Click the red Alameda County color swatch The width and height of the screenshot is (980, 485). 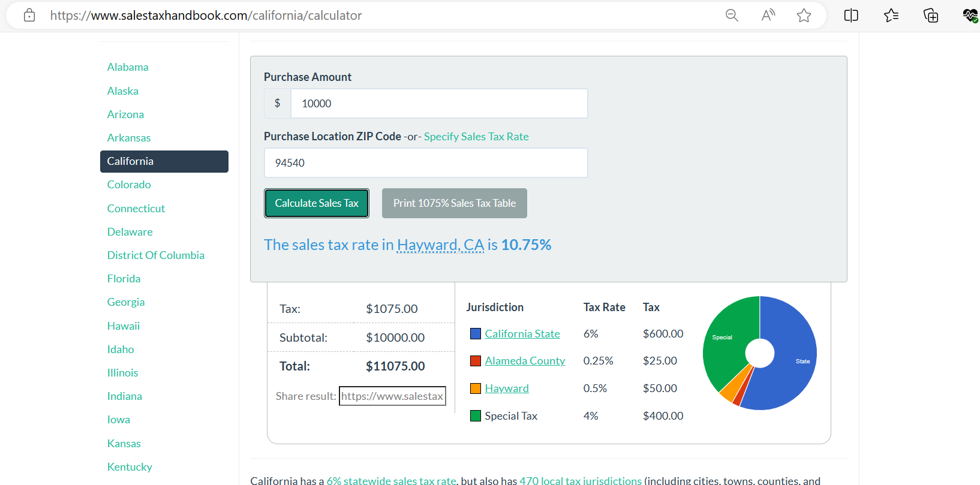click(x=476, y=361)
